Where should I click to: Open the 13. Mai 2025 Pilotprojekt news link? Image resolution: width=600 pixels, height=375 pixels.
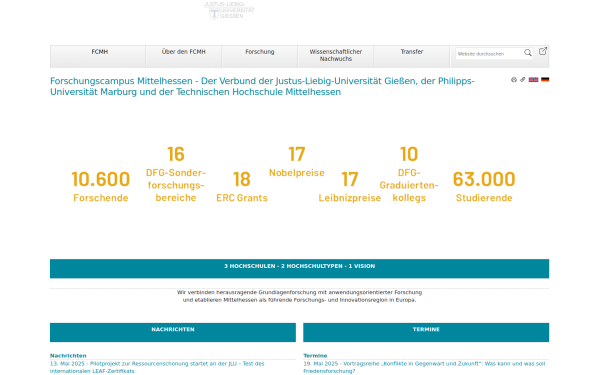coord(157,367)
